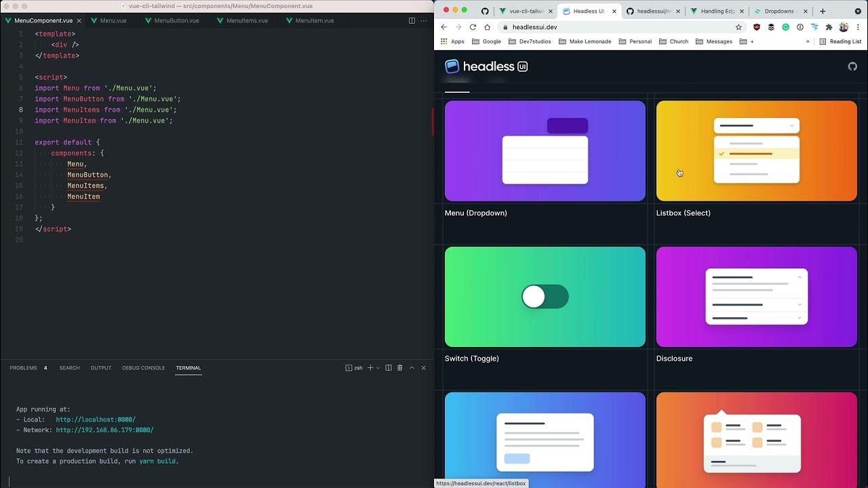Viewport: 868px width, 488px height.
Task: Switch to the first GitHub browser tab
Action: point(485,11)
